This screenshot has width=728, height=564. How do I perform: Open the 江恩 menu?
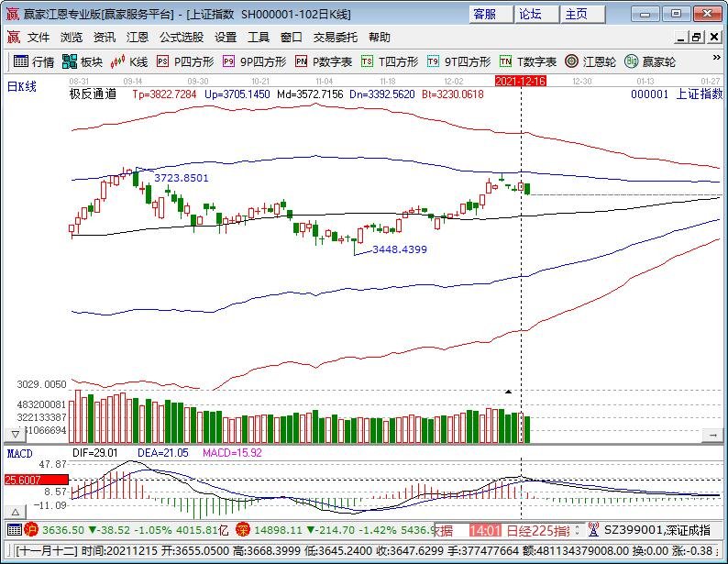(x=137, y=37)
